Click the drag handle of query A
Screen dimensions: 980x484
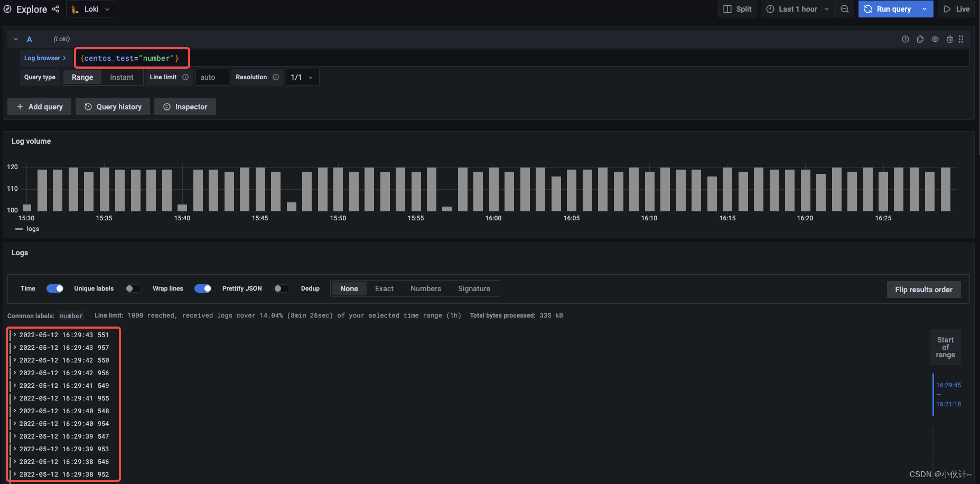pos(961,39)
